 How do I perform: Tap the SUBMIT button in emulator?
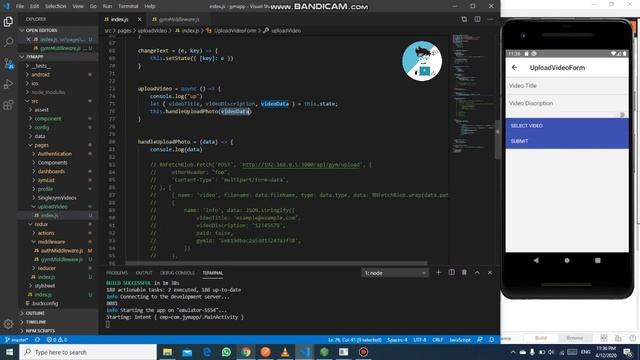point(567,141)
